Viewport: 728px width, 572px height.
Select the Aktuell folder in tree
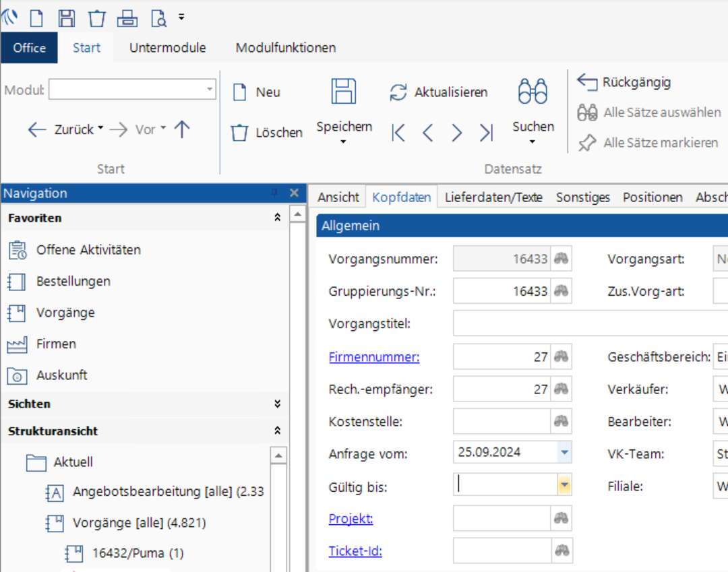click(x=59, y=462)
